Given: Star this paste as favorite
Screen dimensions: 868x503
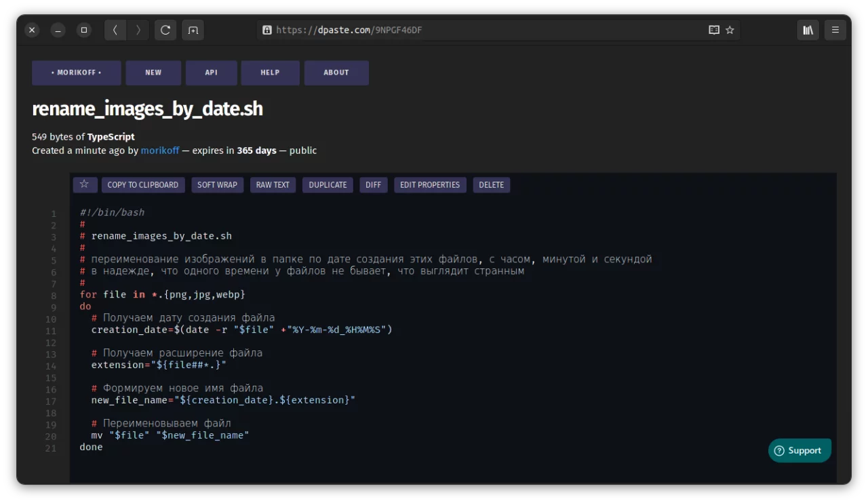Looking at the screenshot, I should pos(84,184).
